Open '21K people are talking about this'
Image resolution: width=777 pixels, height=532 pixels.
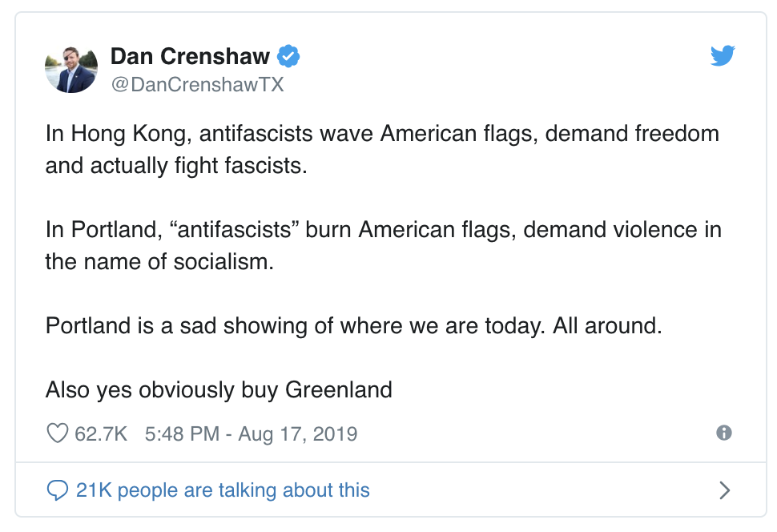pos(221,490)
